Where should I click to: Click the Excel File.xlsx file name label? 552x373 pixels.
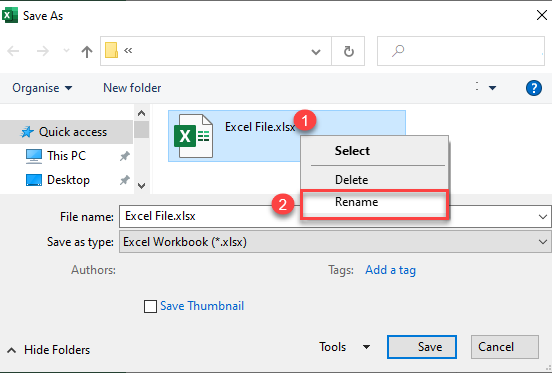click(x=260, y=127)
